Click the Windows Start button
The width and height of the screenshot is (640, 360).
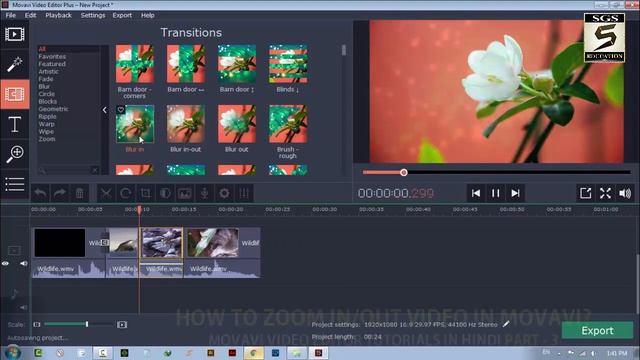(x=13, y=352)
